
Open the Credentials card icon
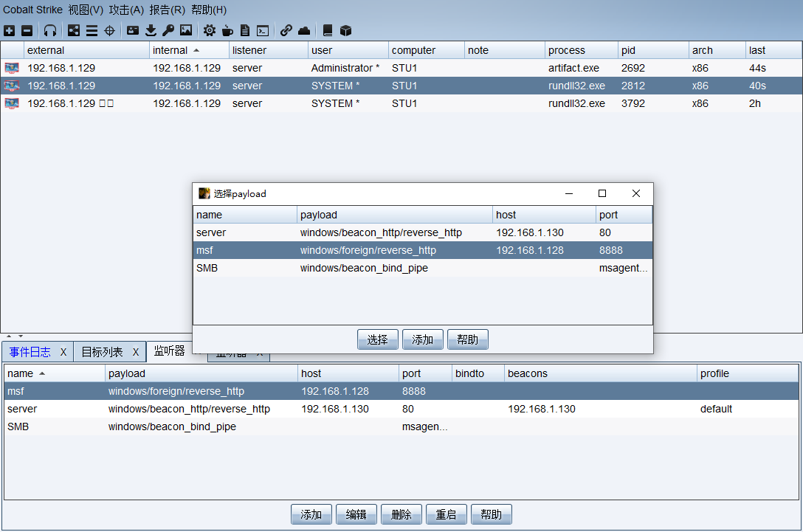133,31
